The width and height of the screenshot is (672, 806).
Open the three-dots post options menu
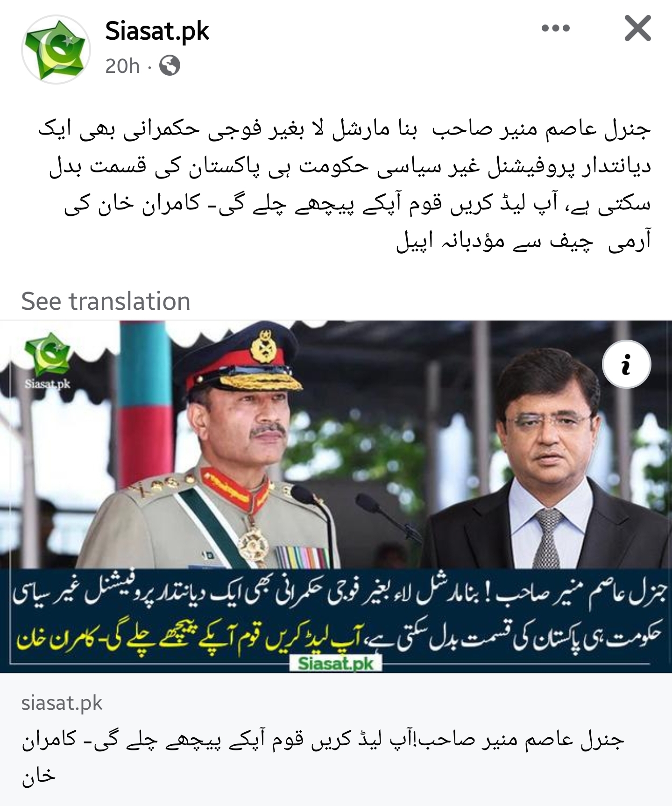click(x=556, y=29)
